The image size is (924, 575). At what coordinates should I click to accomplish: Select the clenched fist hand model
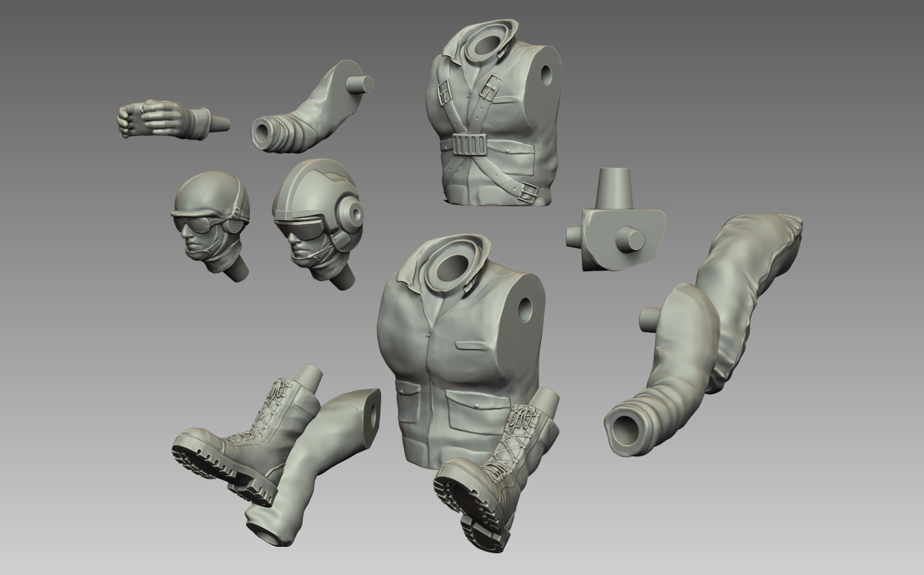[156, 119]
